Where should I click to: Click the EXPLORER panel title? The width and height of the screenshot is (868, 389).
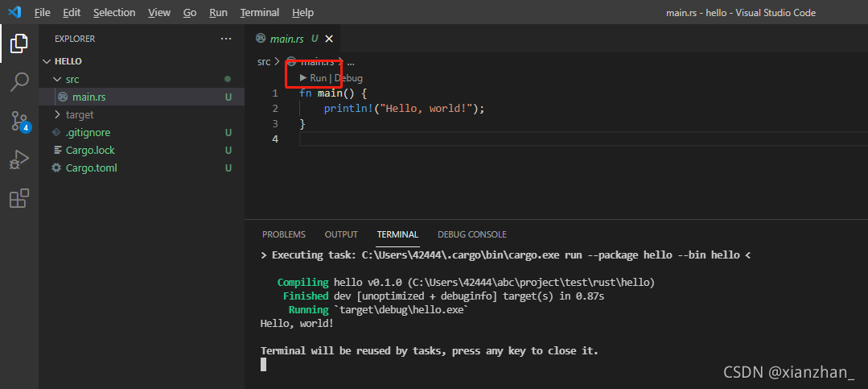[x=75, y=39]
